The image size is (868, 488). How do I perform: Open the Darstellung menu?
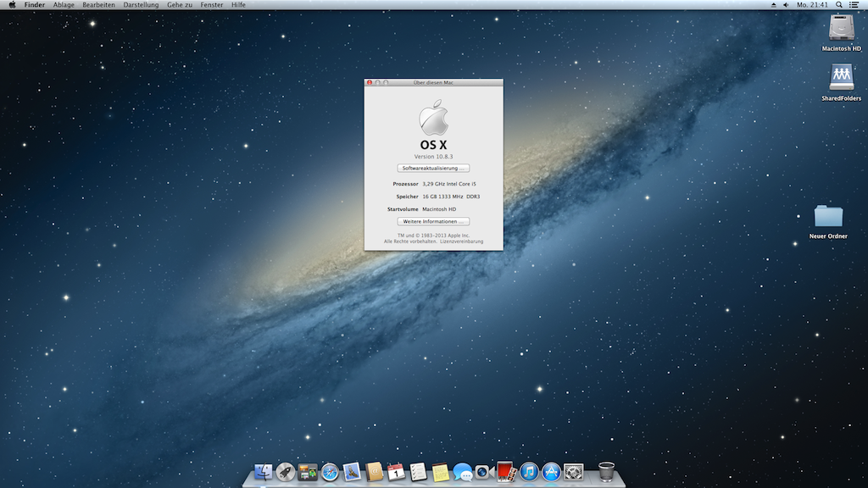click(141, 5)
